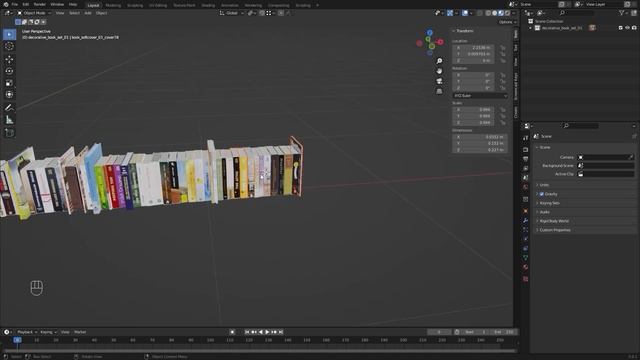Viewport: 640px width, 360px height.
Task: Select the Scale tool
Action: tap(9, 83)
